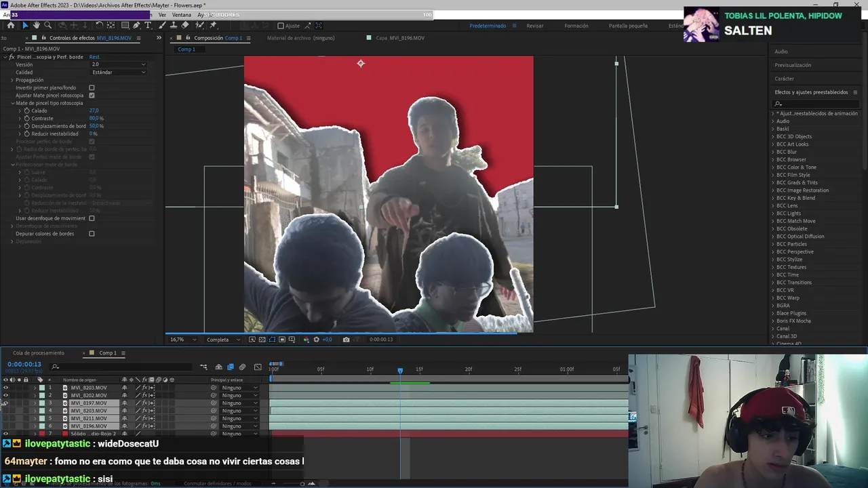Toggle mask and shape path visibility icon
The width and height of the screenshot is (868, 488).
(x=272, y=340)
